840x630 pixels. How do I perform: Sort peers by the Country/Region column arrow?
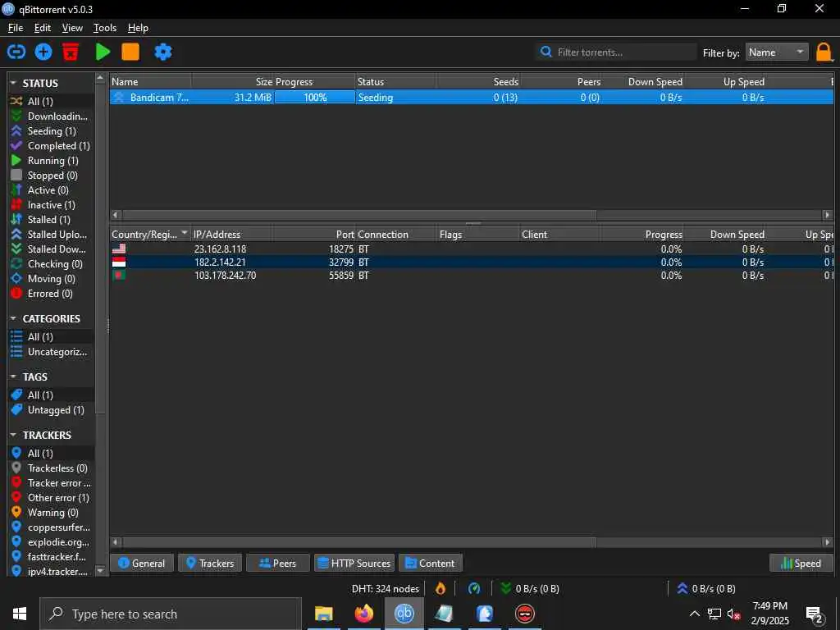[x=185, y=233]
